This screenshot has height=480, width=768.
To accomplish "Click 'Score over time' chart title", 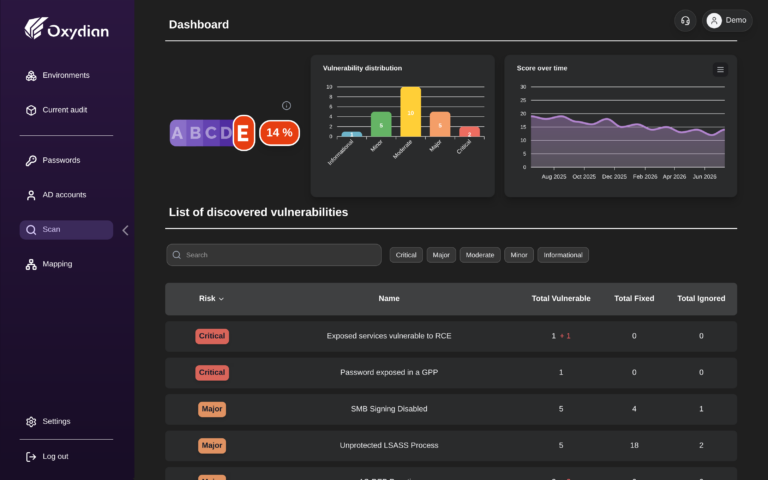I will [x=542, y=68].
